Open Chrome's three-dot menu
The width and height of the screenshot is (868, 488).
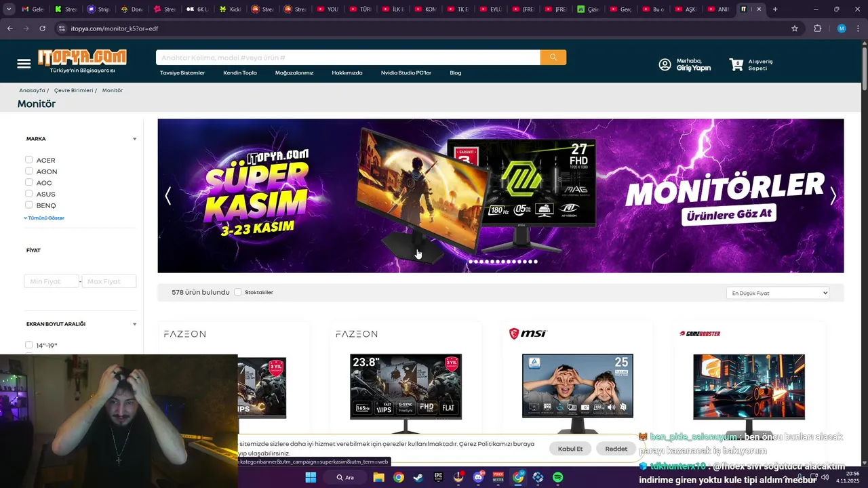click(859, 28)
